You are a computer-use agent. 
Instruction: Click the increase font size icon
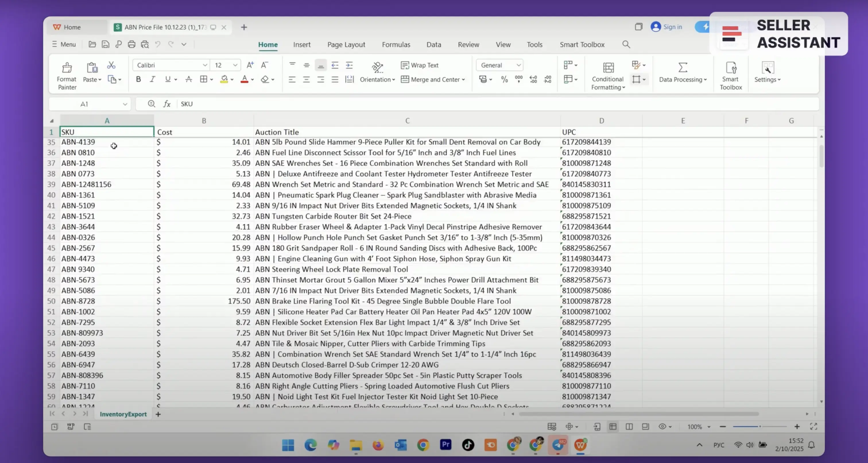point(250,65)
